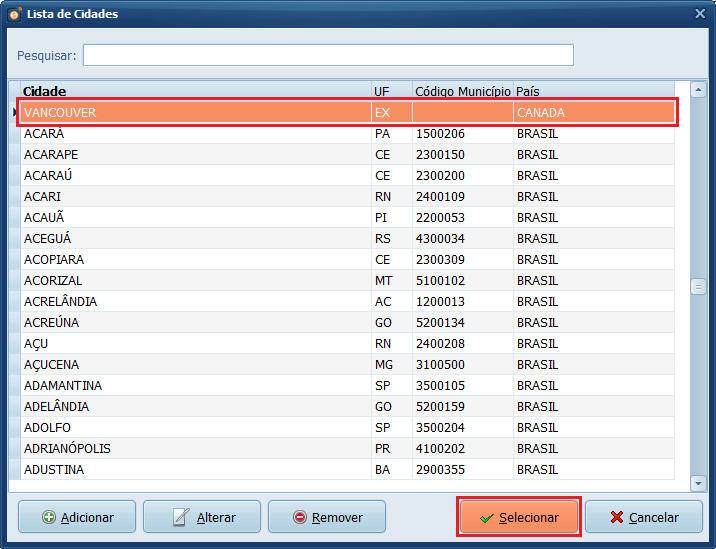Click the green plus icon on Adicionar
The height and width of the screenshot is (549, 716).
point(49,517)
